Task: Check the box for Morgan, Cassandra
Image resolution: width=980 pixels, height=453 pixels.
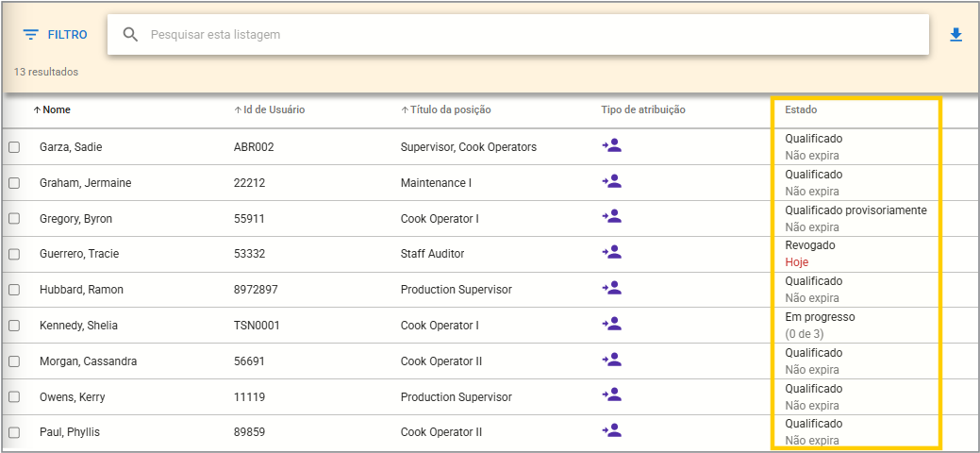Action: pos(14,361)
